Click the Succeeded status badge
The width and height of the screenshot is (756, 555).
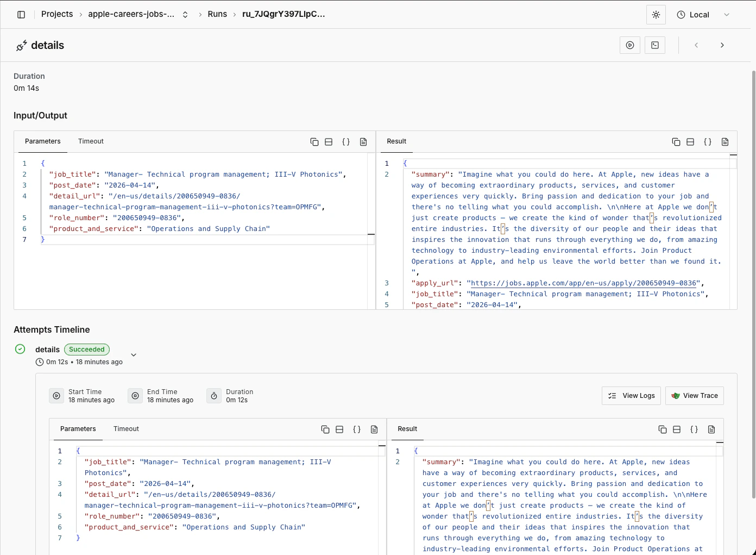[x=87, y=350]
